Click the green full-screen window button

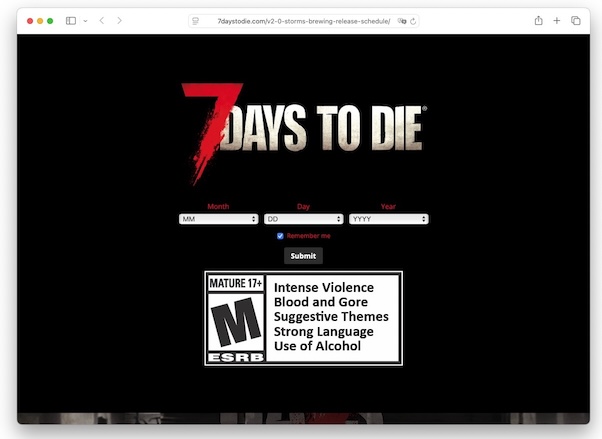[x=50, y=20]
